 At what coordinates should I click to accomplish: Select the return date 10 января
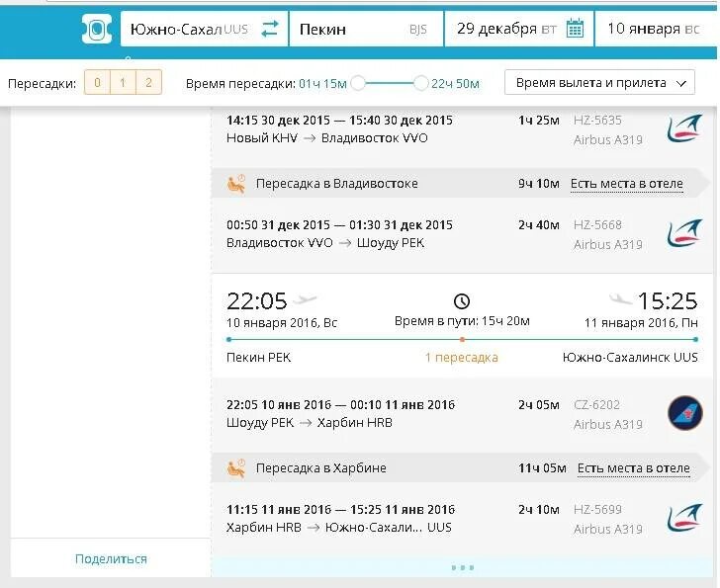point(654,29)
